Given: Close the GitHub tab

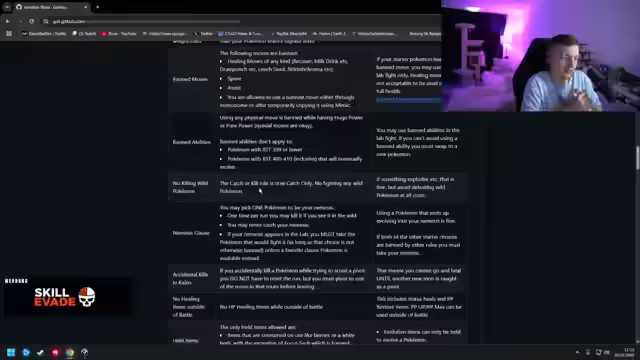Looking at the screenshot, I should pos(85,7).
